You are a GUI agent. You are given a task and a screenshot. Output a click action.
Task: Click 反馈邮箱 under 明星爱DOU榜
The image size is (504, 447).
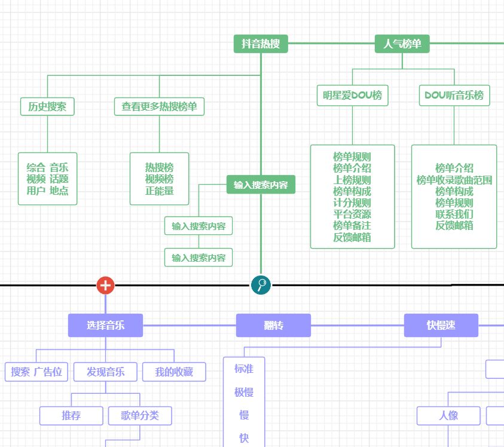pyautogui.click(x=352, y=237)
